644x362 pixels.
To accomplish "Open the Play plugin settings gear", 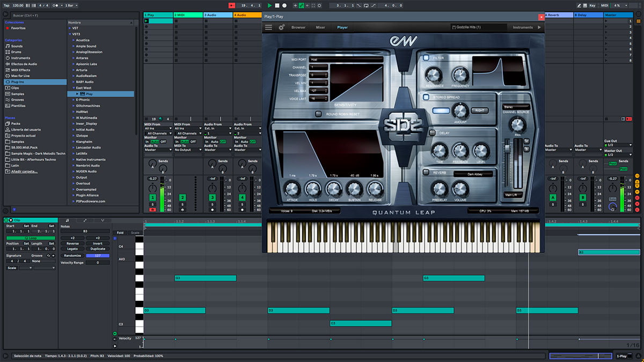I will (281, 27).
